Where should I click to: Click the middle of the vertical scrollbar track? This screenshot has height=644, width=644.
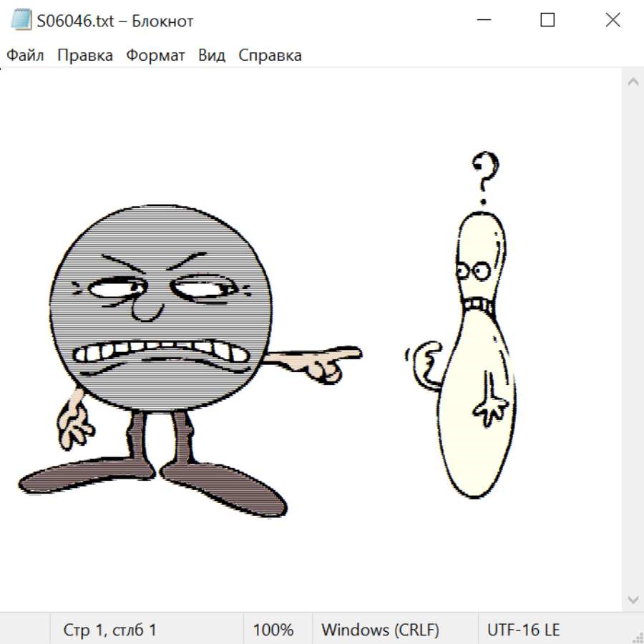click(x=633, y=341)
